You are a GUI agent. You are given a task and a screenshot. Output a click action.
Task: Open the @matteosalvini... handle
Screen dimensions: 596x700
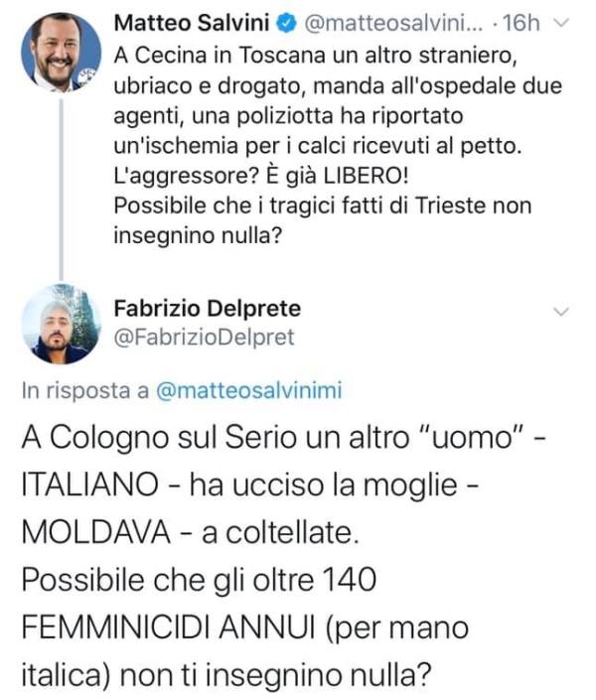pyautogui.click(x=393, y=23)
